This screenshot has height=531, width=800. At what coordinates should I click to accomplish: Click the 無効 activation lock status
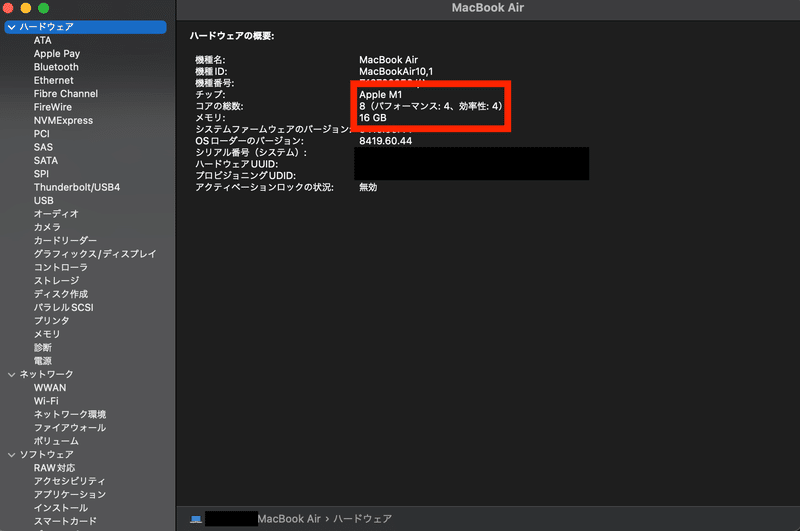368,187
